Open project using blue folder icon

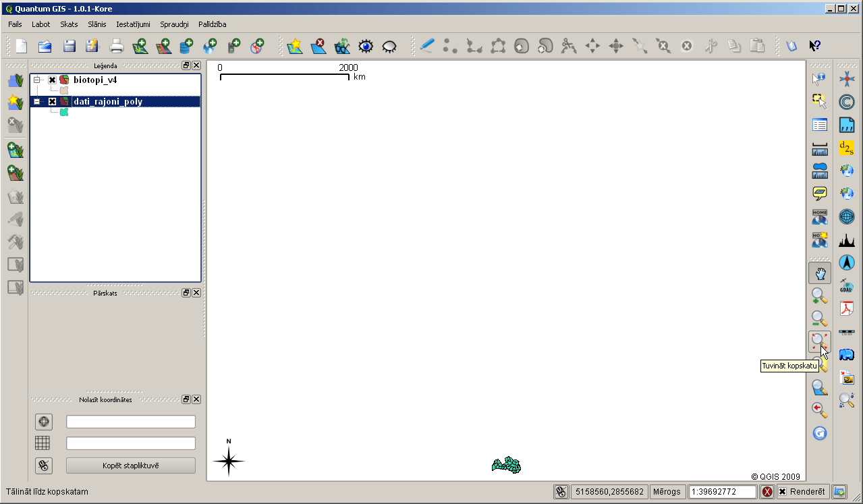(x=45, y=46)
